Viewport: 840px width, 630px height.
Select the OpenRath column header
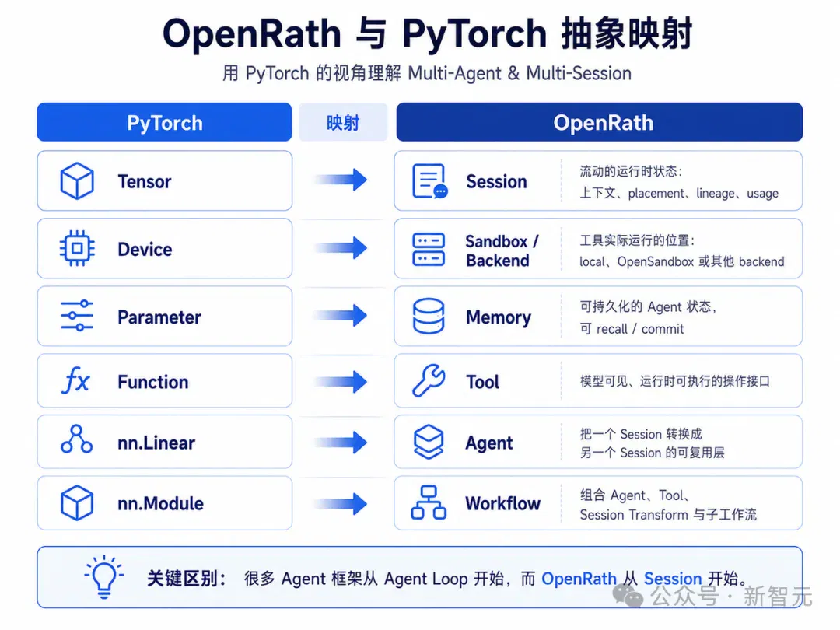[600, 122]
